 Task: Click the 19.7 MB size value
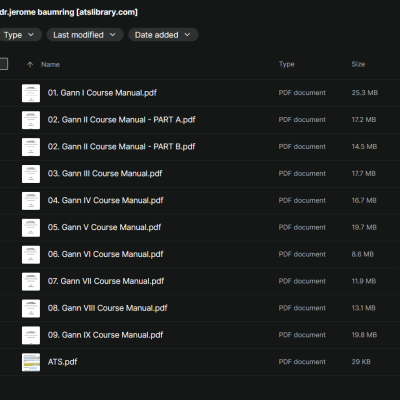coord(364,227)
